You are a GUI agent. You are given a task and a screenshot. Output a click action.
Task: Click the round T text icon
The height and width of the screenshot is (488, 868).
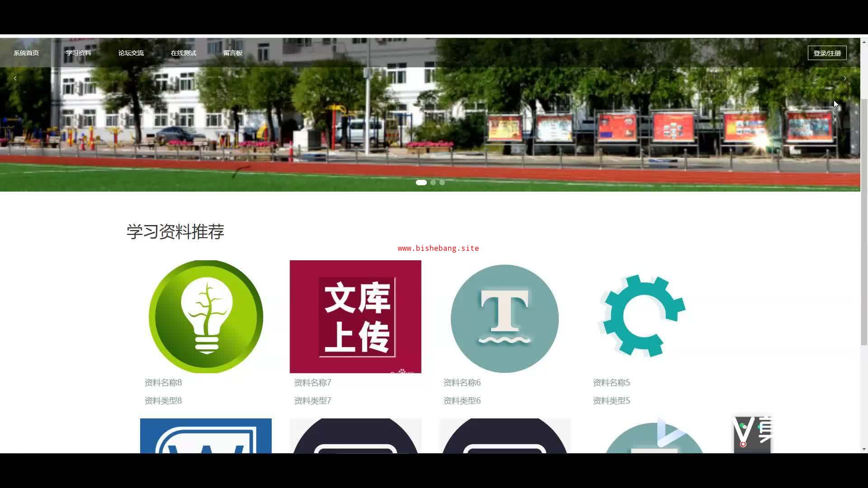505,319
